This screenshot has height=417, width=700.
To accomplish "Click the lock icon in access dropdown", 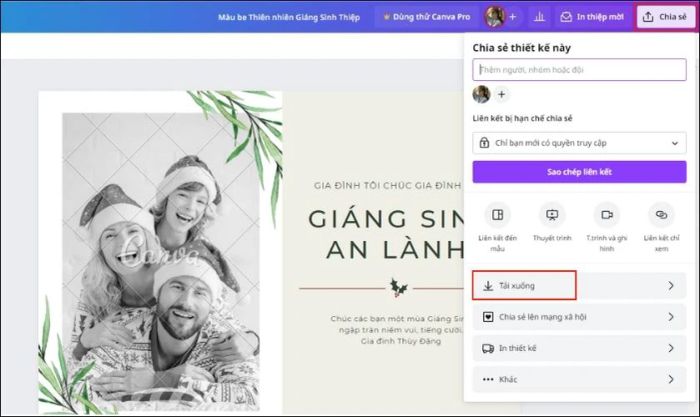I will tap(484, 143).
